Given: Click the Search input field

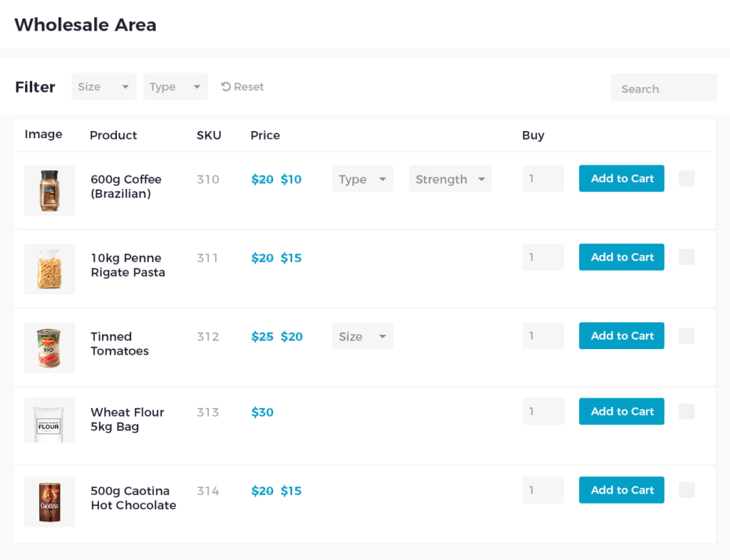Looking at the screenshot, I should 663,88.
